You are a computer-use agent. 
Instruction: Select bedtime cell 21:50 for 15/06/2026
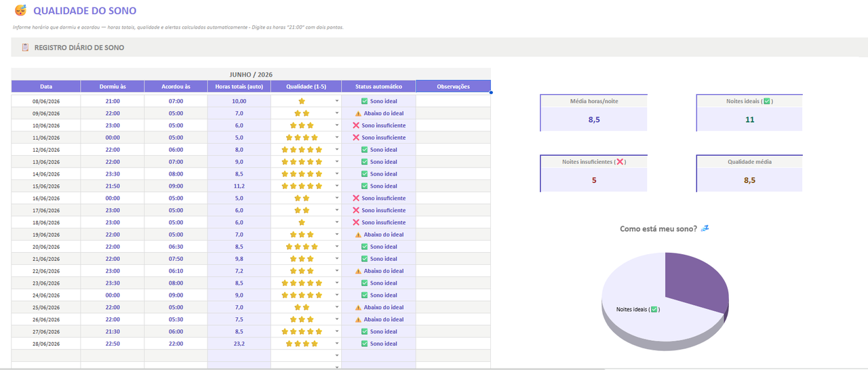113,186
